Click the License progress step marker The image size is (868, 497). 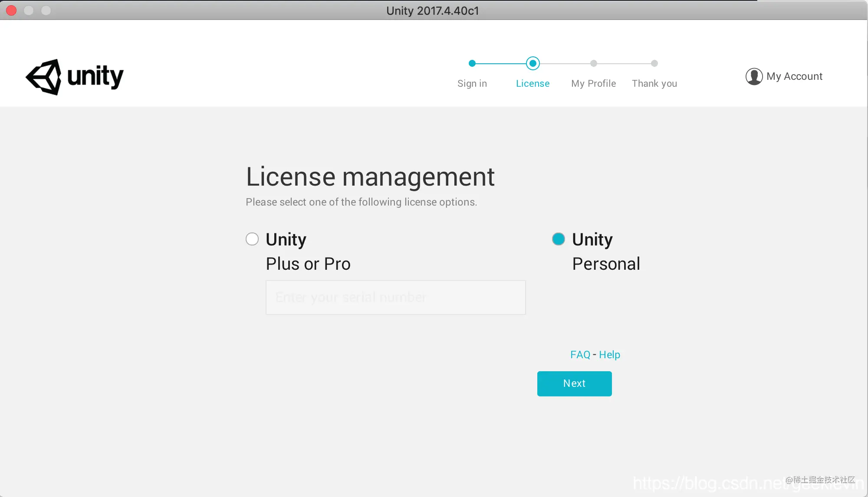533,63
